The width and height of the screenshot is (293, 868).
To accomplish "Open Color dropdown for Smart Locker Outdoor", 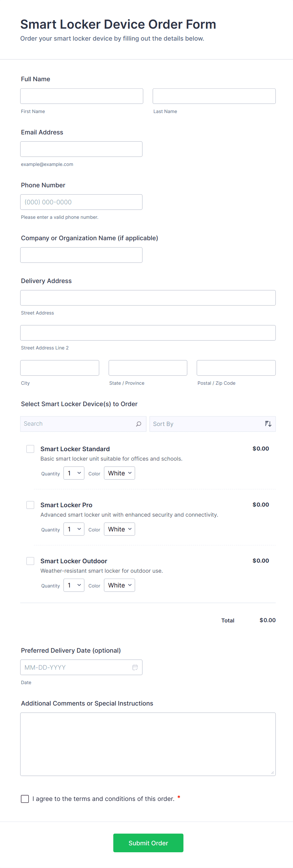I will tap(119, 585).
